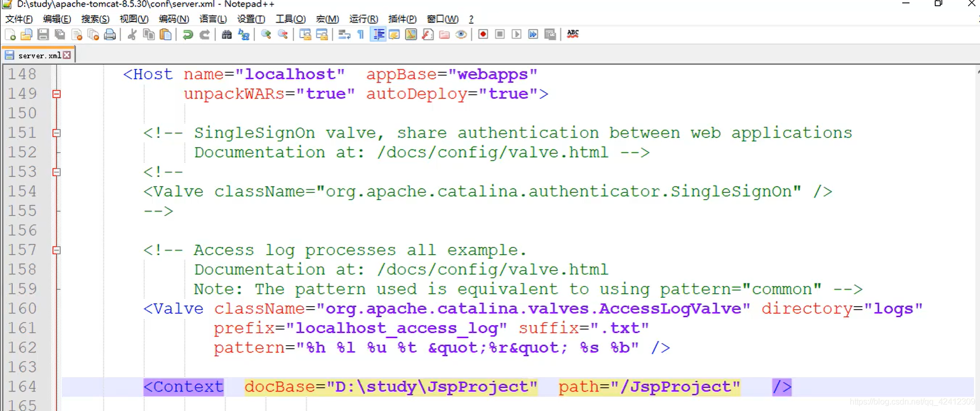This screenshot has width=980, height=411.
Task: Open the 宏(M) menu
Action: (x=328, y=19)
